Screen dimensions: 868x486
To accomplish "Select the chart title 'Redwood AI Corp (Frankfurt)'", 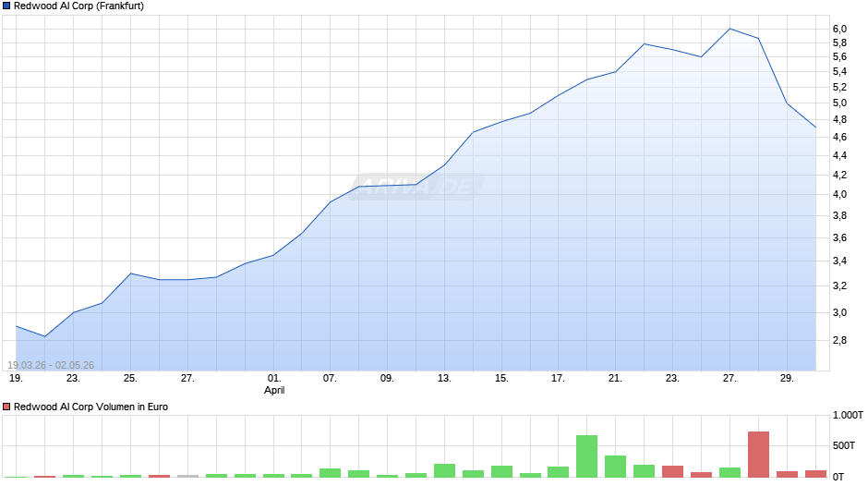I will pos(78,6).
